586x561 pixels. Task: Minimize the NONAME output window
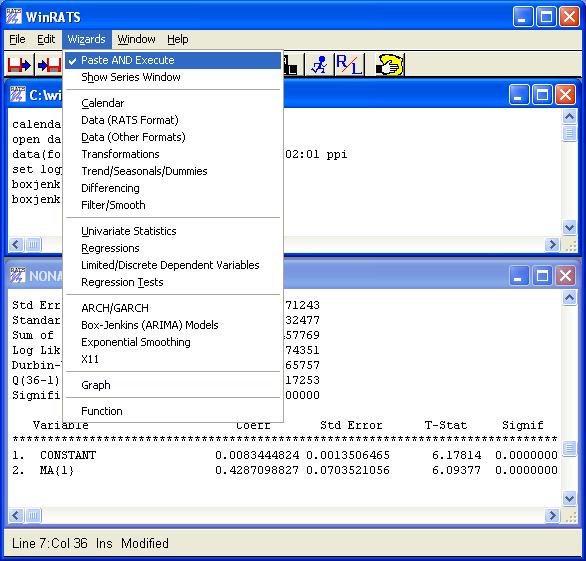click(x=519, y=276)
